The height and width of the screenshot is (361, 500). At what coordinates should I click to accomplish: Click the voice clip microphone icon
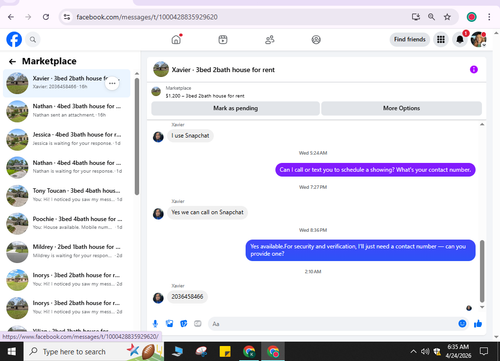coord(155,324)
